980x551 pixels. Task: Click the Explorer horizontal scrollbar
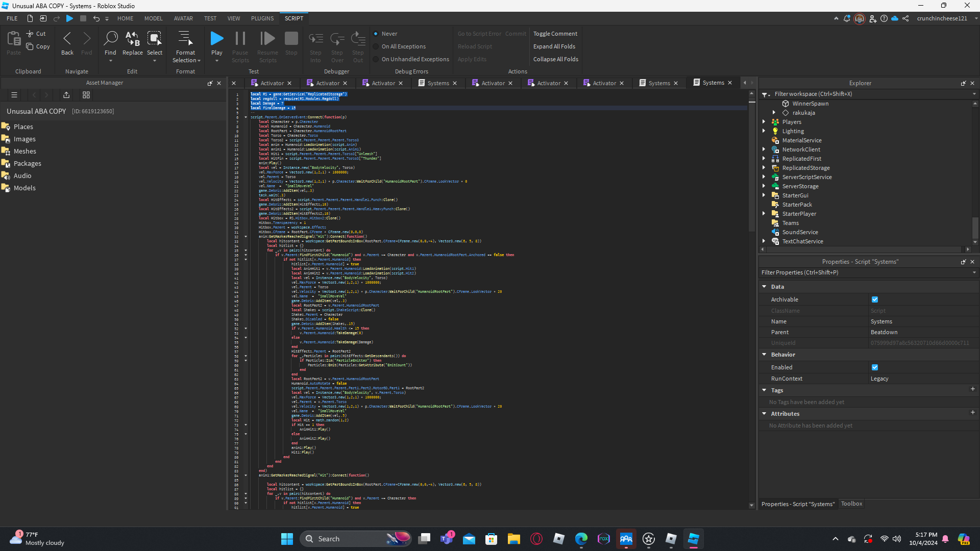(865, 249)
